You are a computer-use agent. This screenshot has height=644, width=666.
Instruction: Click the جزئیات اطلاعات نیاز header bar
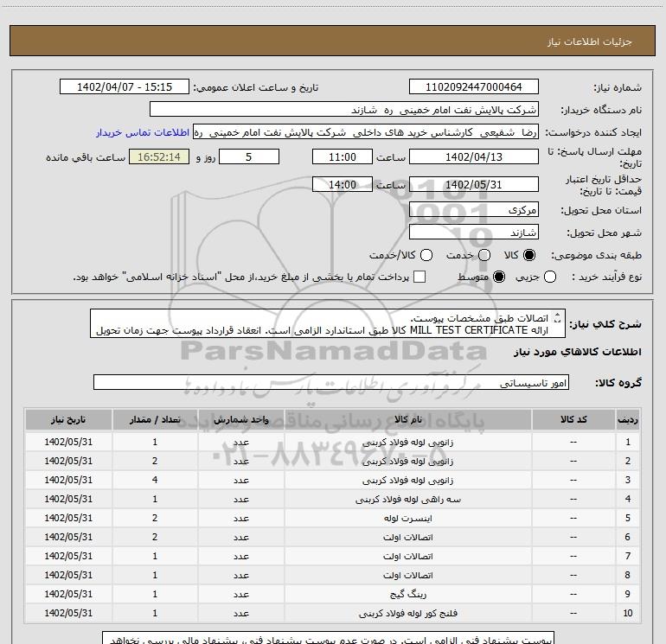(x=332, y=41)
